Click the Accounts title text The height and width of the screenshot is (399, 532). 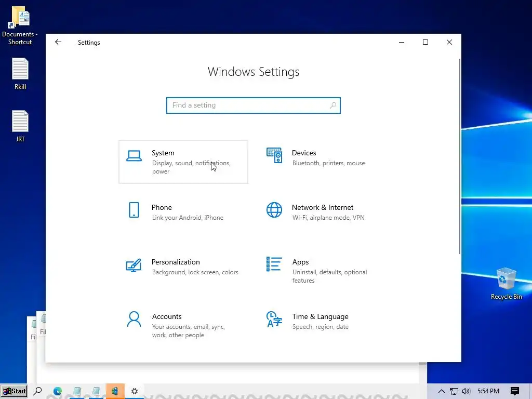tap(167, 316)
